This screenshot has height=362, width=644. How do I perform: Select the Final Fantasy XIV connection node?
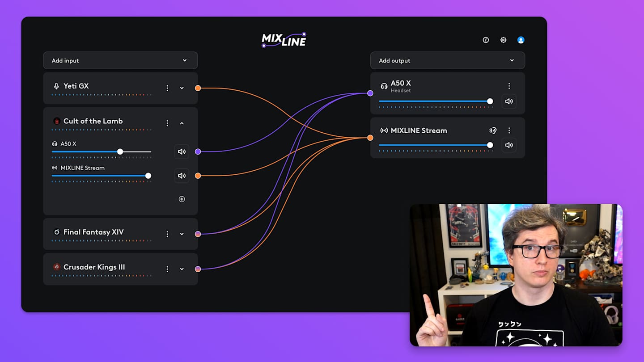[x=198, y=234]
